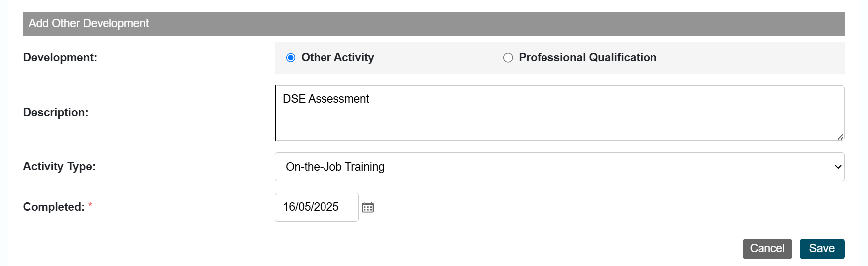Choose the Professional Qualification label text
The image size is (868, 266).
click(587, 58)
